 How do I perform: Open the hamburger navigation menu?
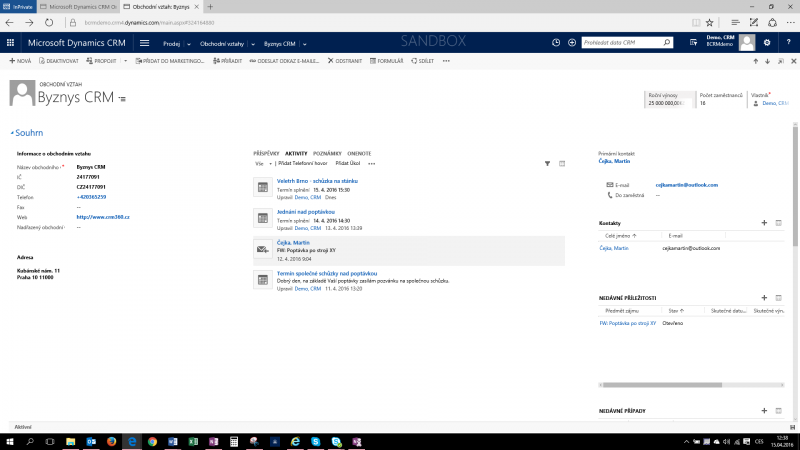click(144, 43)
